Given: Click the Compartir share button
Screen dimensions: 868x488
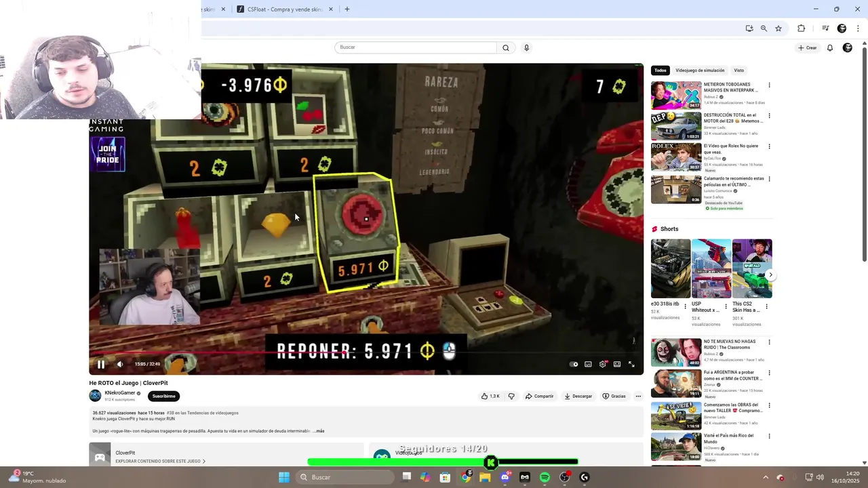Looking at the screenshot, I should pyautogui.click(x=539, y=396).
